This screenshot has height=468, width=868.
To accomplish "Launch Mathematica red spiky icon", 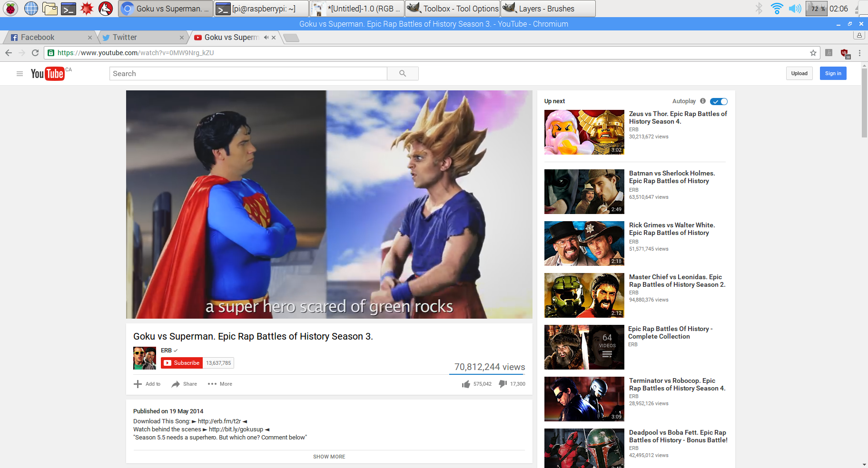I will (87, 9).
